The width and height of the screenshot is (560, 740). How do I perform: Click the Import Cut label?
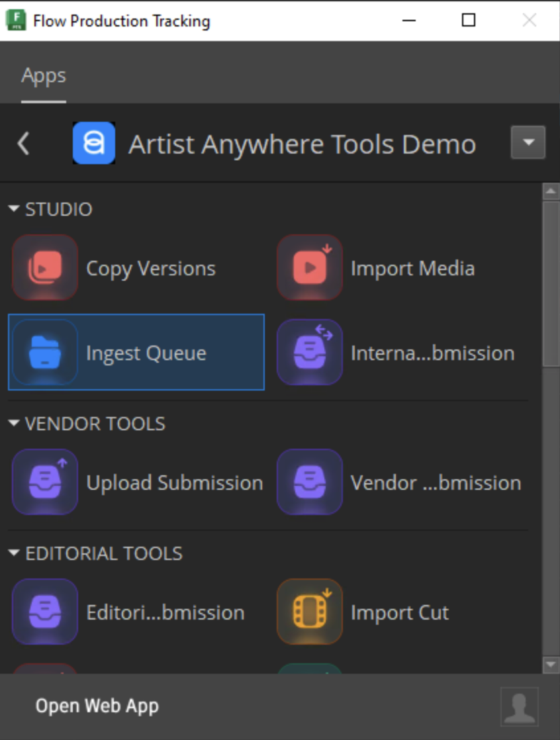point(400,612)
